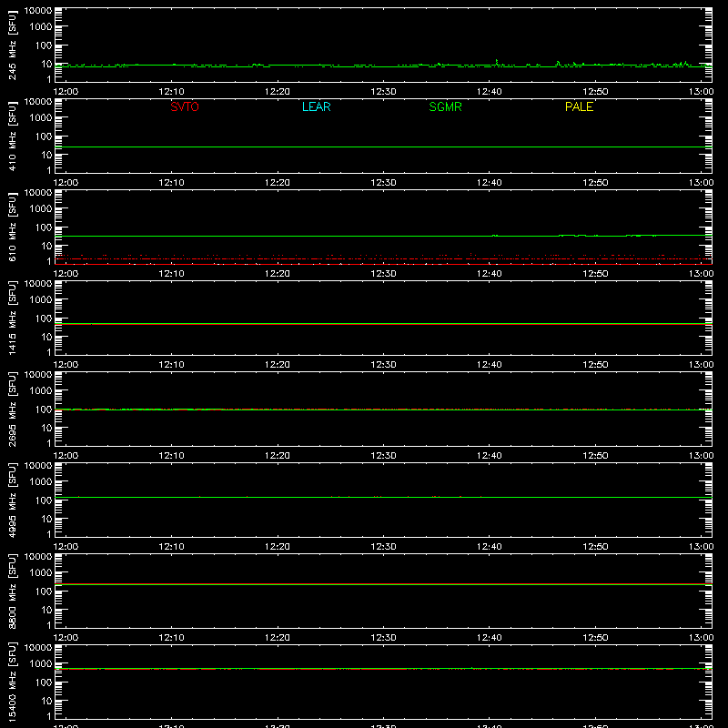Select the '15400 MHz [SFU]' axis title
Image resolution: width=728 pixels, height=728 pixels.
tap(12, 682)
